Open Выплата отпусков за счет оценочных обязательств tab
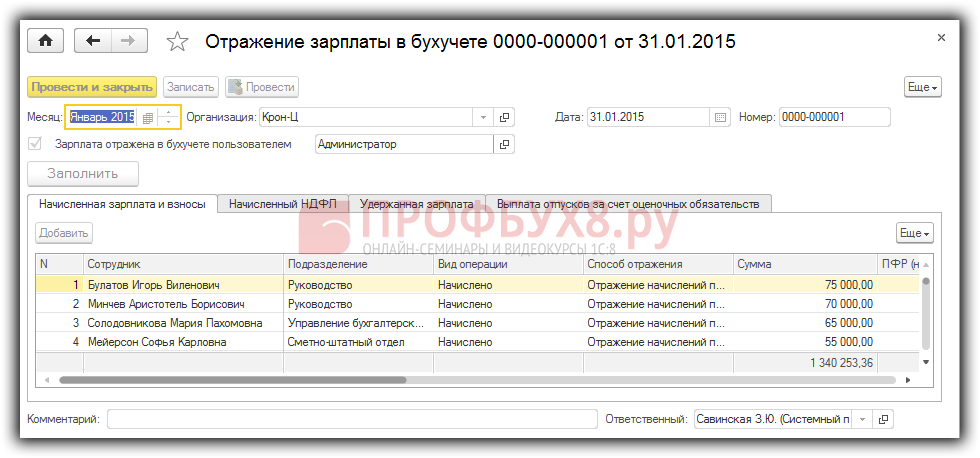This screenshot has height=458, width=980. click(x=628, y=204)
